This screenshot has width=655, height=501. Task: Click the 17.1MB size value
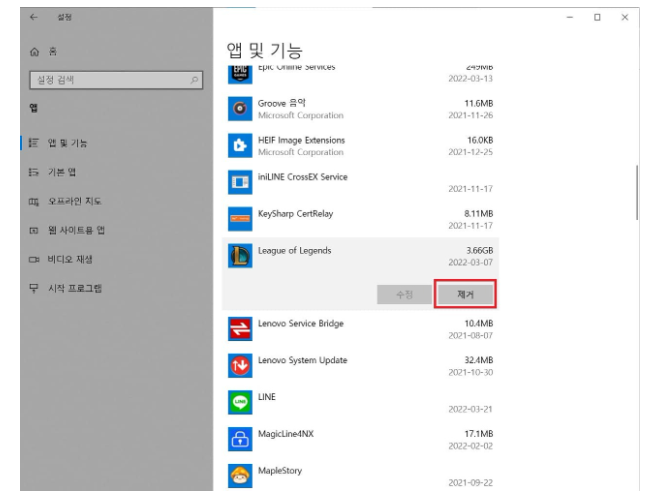479,434
